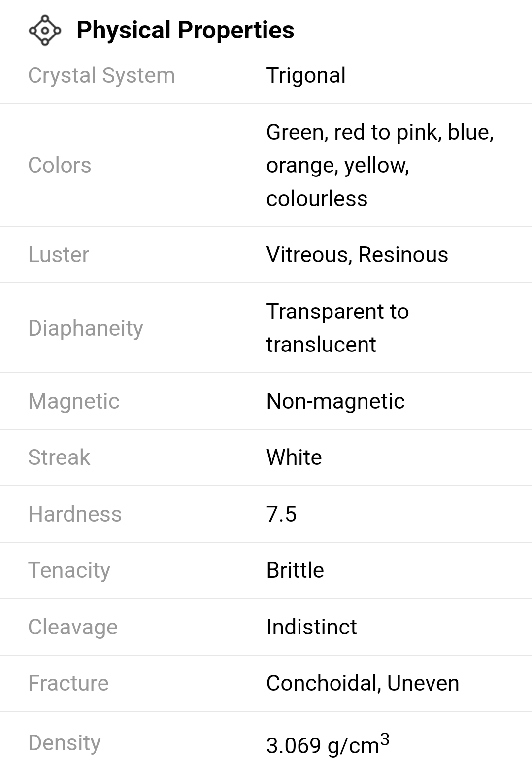The image size is (532, 773).
Task: Click the Luster label
Action: point(59,255)
